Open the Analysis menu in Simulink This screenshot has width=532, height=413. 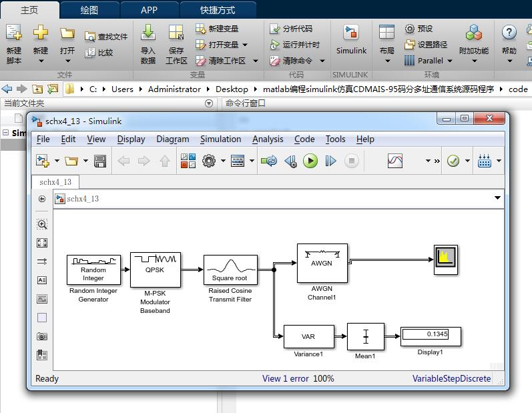click(x=268, y=139)
